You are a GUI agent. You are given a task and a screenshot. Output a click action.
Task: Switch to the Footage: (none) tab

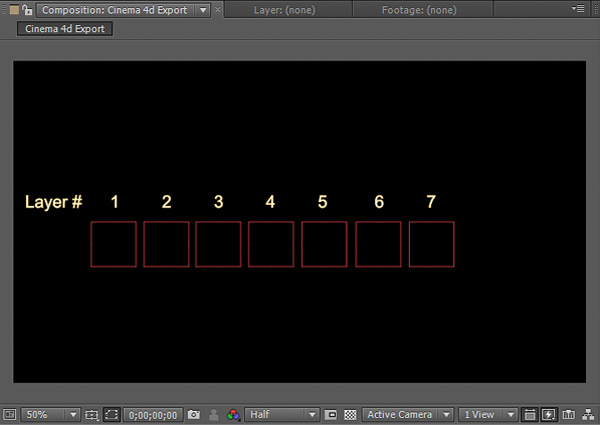click(419, 10)
